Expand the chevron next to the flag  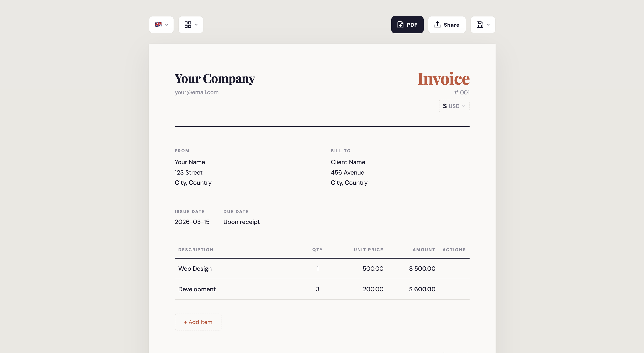167,24
